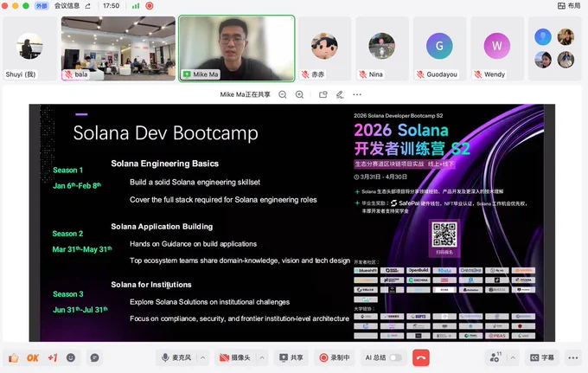Click the red recording indicator icon

tap(150, 6)
